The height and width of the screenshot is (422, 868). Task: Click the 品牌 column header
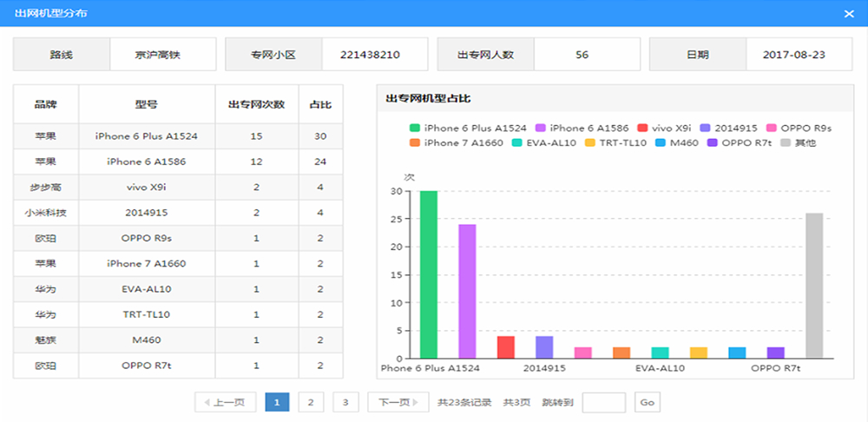click(46, 104)
